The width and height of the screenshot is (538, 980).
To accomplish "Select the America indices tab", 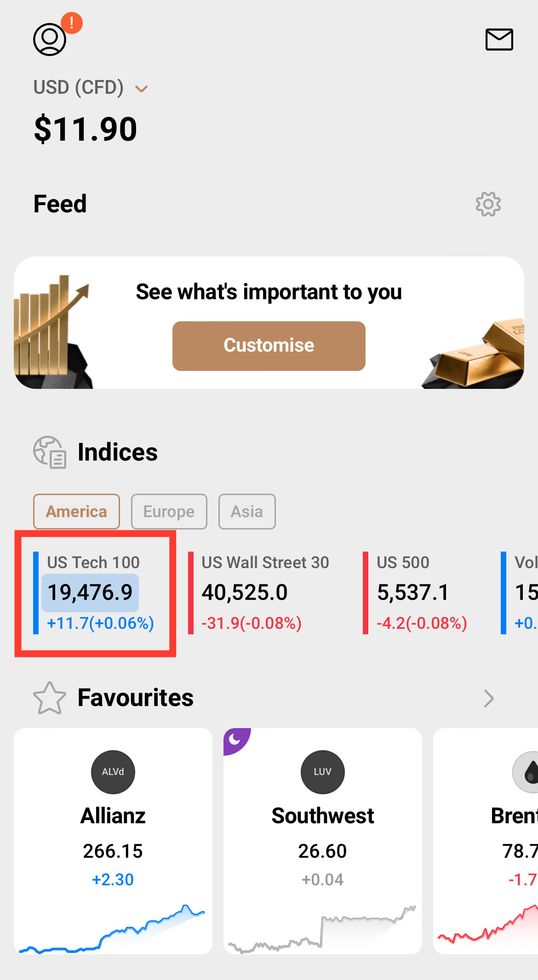I will tap(76, 512).
